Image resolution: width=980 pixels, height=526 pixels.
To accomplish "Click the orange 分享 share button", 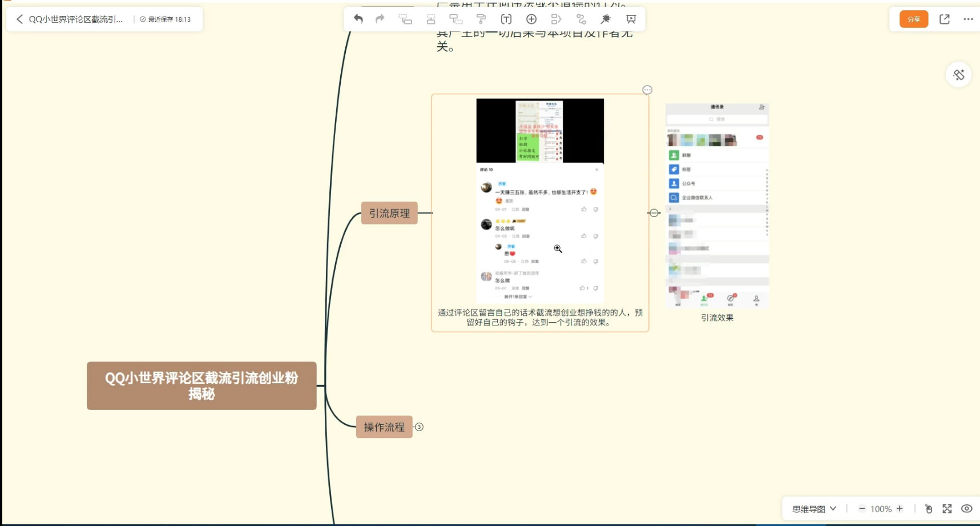I will click(913, 19).
